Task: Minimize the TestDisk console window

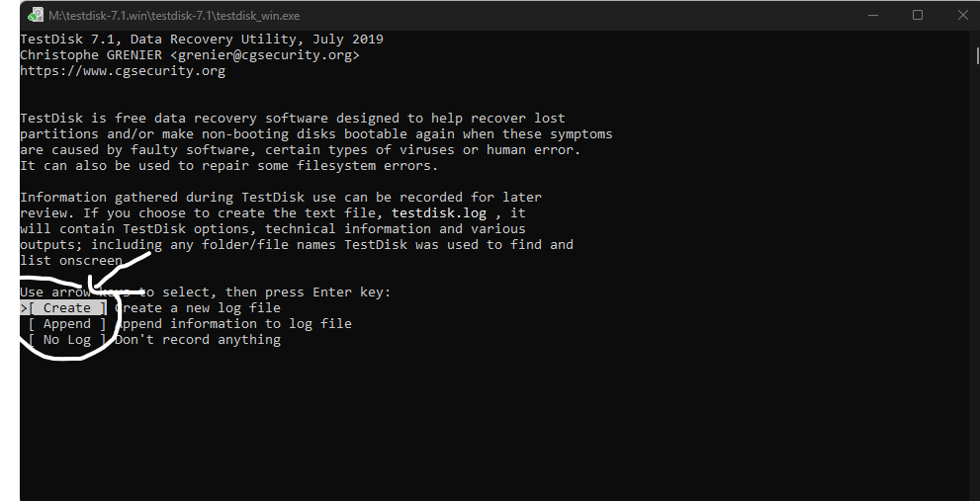Action: [x=874, y=15]
